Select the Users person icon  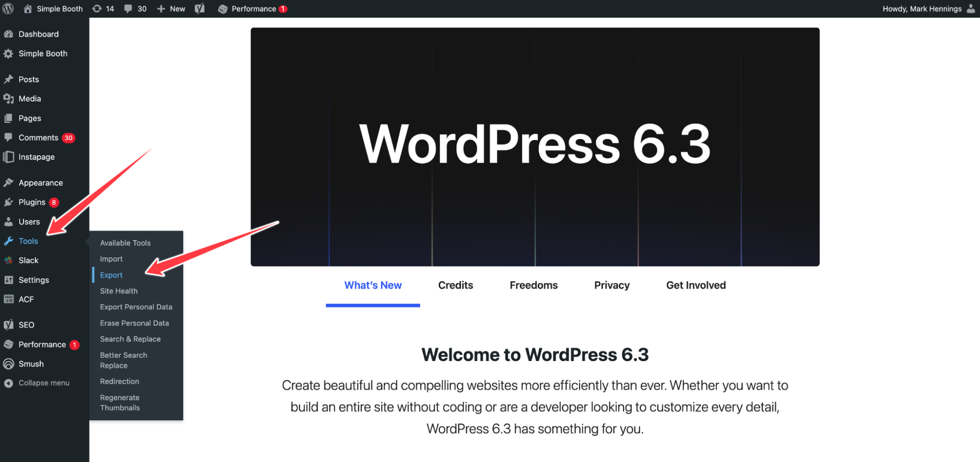tap(8, 222)
